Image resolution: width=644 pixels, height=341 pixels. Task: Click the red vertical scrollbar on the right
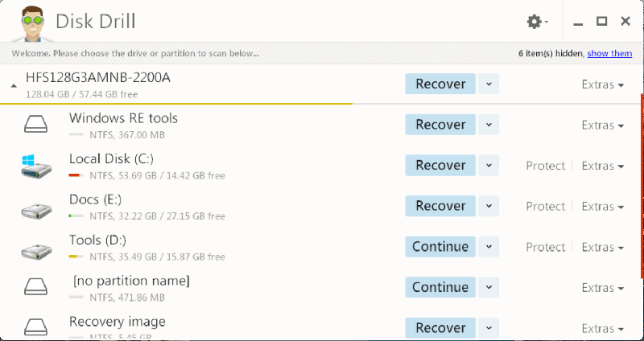pos(642,186)
